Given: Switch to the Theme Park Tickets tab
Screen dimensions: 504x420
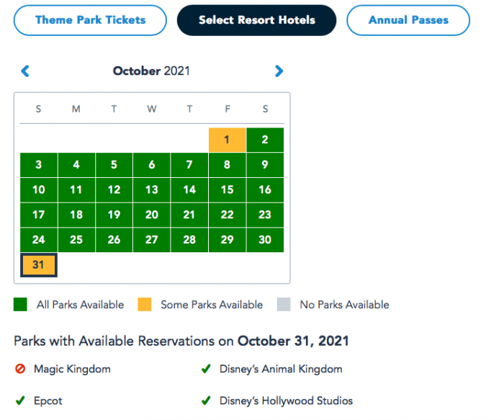Looking at the screenshot, I should (91, 20).
